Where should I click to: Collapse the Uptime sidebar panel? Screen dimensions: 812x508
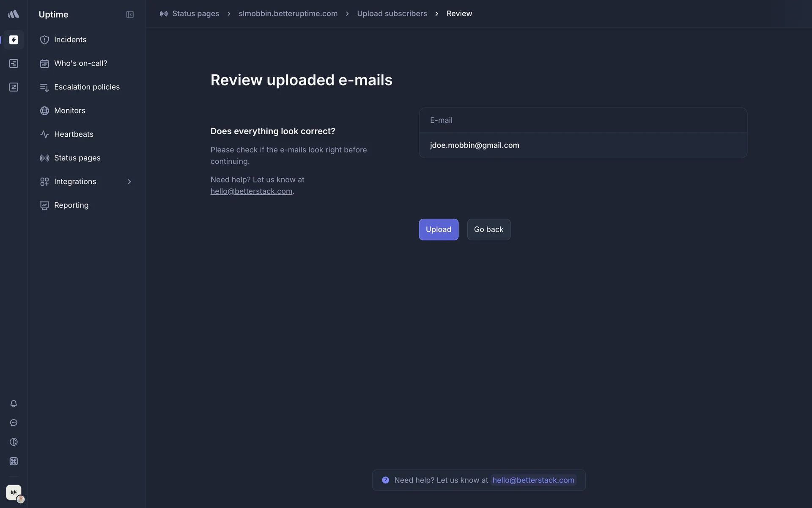(x=130, y=14)
